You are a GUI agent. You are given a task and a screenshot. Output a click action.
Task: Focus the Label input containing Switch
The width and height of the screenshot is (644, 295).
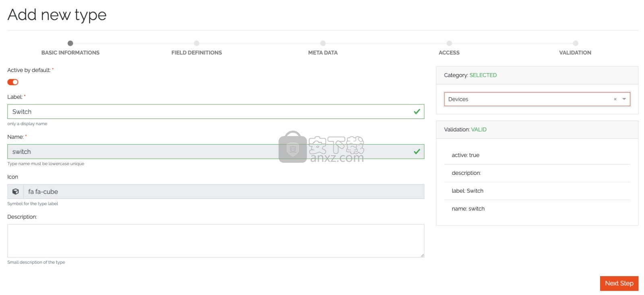click(216, 112)
